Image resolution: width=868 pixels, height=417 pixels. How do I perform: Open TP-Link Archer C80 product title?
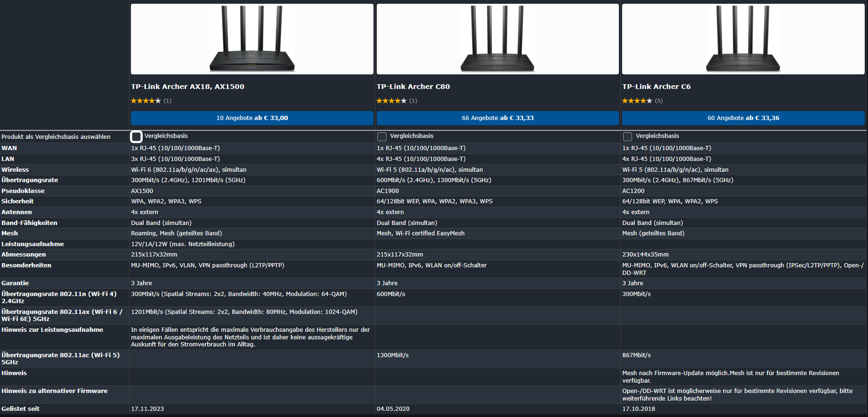pyautogui.click(x=413, y=87)
